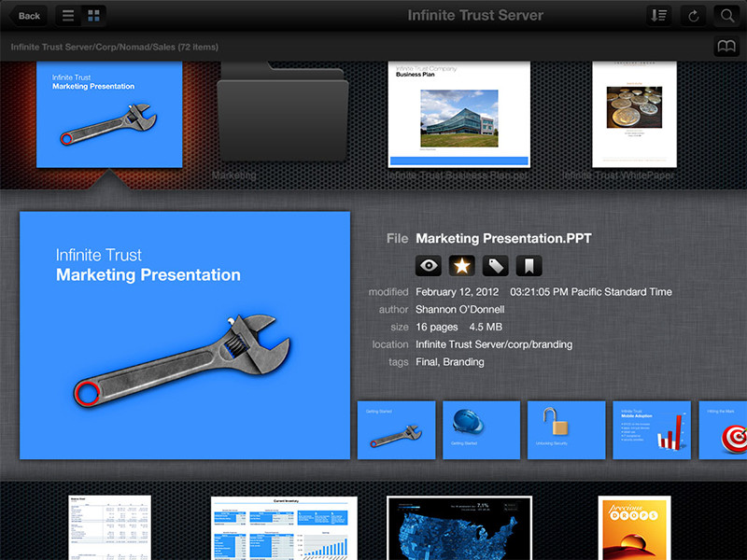This screenshot has height=560, width=747.
Task: Select the Mobile Adoption chart slide
Action: (x=652, y=430)
